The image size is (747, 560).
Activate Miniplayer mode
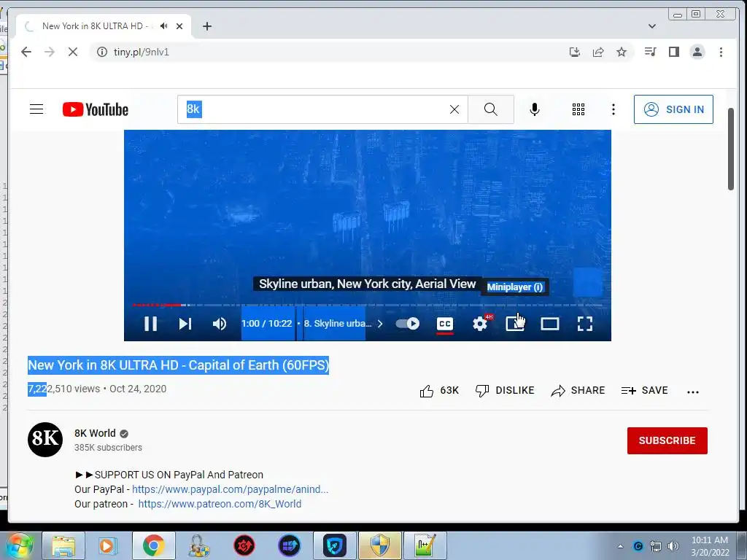click(514, 324)
